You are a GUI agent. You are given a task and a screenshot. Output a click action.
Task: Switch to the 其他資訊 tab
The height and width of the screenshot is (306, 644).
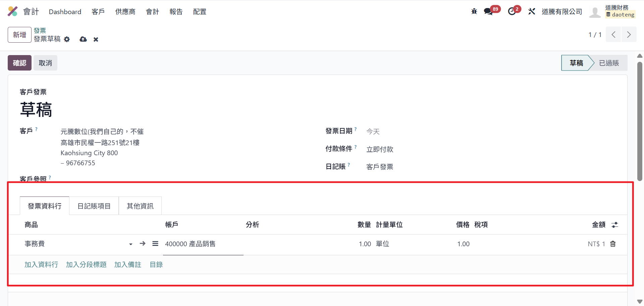(x=140, y=206)
